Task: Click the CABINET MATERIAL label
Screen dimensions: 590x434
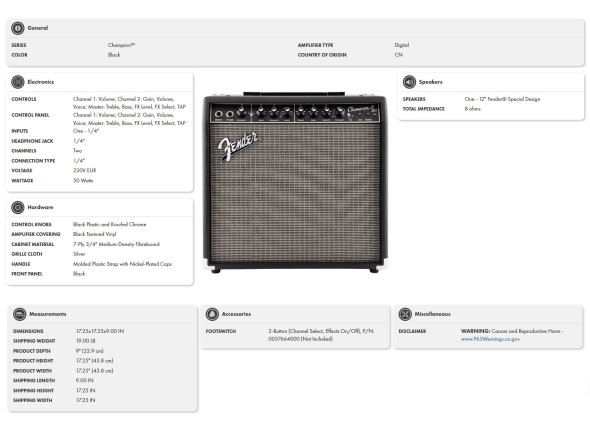Action: click(x=33, y=244)
